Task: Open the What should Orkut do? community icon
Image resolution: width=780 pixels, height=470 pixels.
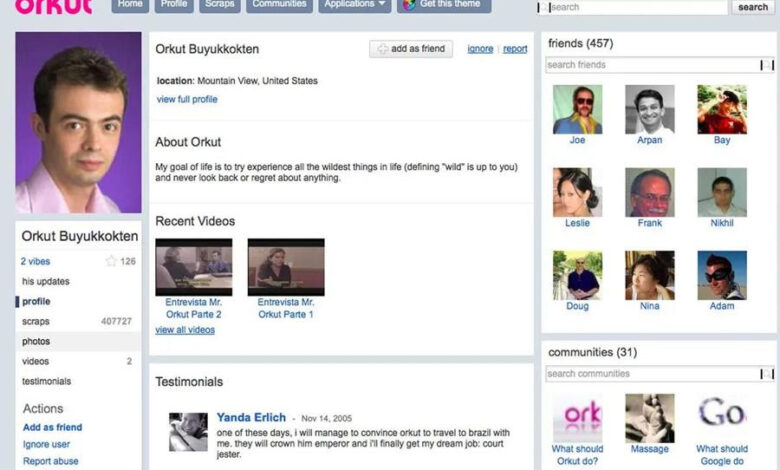Action: 578,418
